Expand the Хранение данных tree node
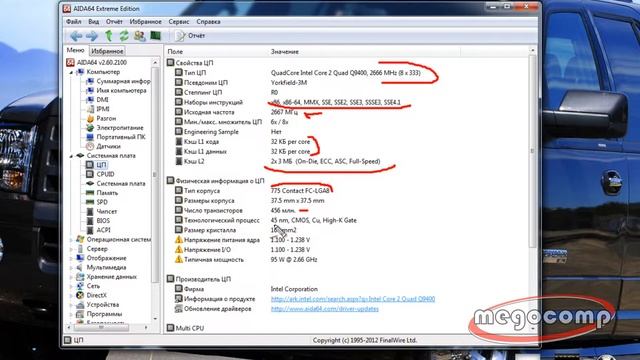The height and width of the screenshot is (360, 640). tap(71, 277)
